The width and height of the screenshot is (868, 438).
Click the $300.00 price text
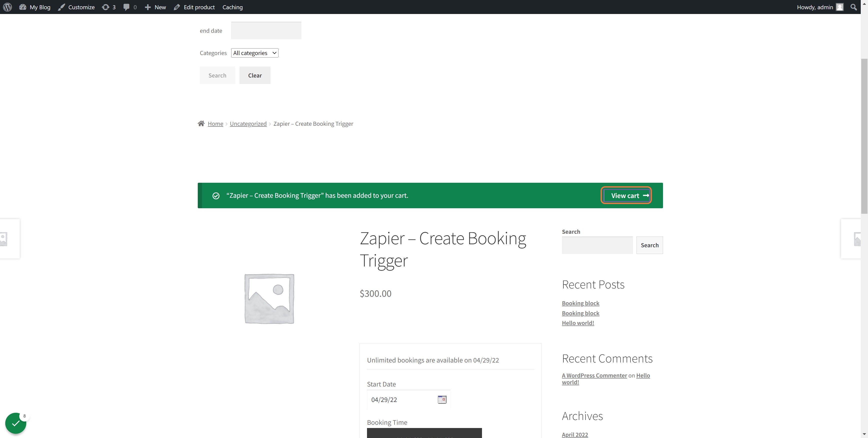tap(375, 293)
